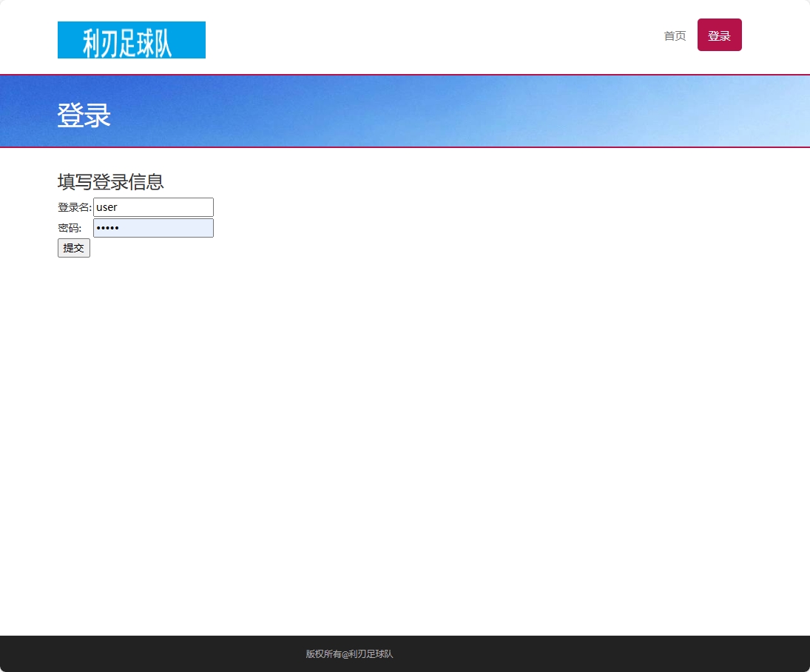Click the 登录名: field label
This screenshot has height=672, width=810.
[73, 207]
